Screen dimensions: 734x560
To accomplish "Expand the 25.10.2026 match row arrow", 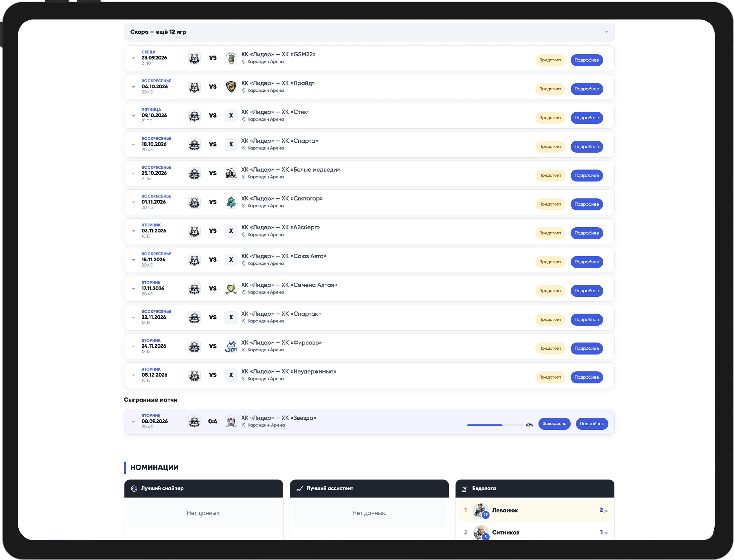I will [x=133, y=174].
